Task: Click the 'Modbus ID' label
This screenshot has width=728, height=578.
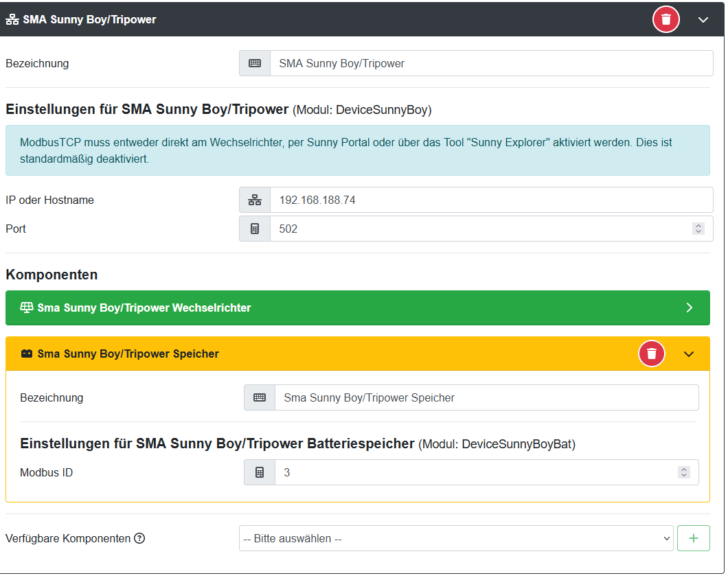Action: tap(47, 473)
